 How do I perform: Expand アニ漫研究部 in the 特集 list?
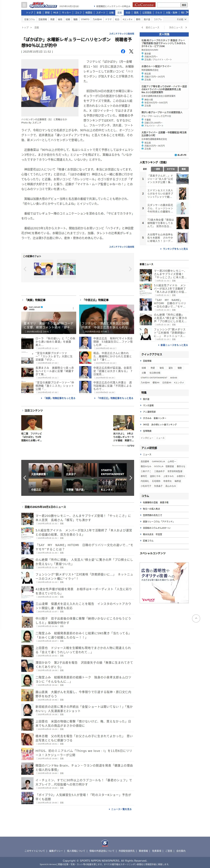pyautogui.click(x=164, y=412)
